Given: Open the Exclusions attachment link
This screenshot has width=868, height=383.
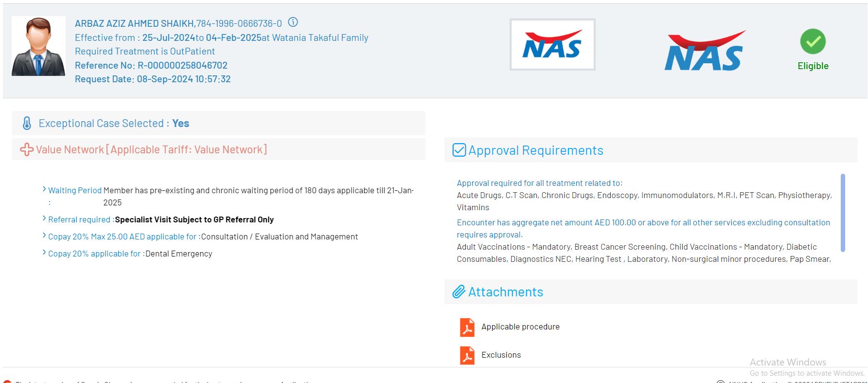Looking at the screenshot, I should pyautogui.click(x=501, y=355).
